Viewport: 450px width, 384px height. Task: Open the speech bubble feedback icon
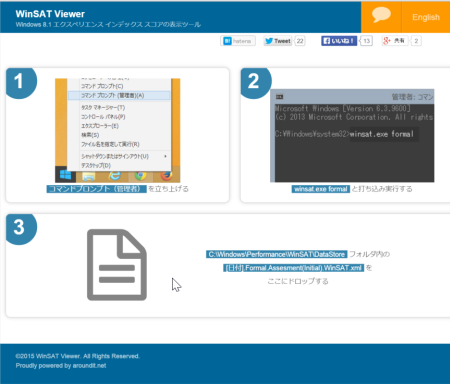(x=381, y=17)
